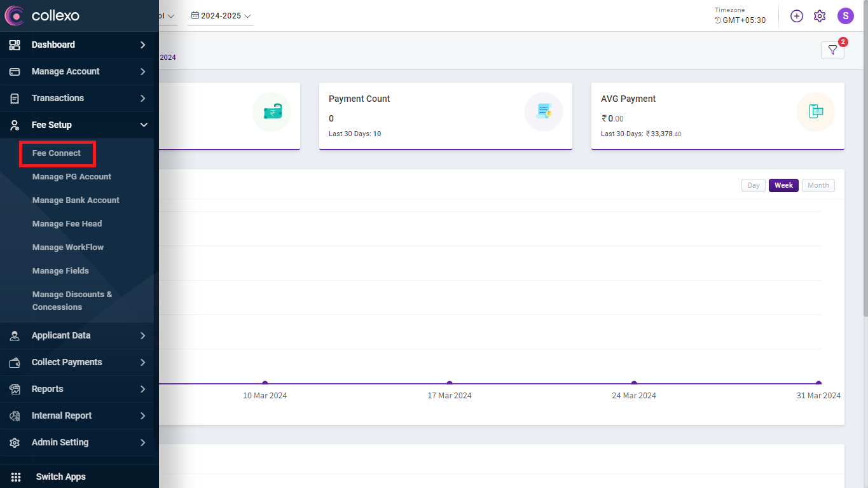Open the 2024-2025 session dropdown

[221, 16]
